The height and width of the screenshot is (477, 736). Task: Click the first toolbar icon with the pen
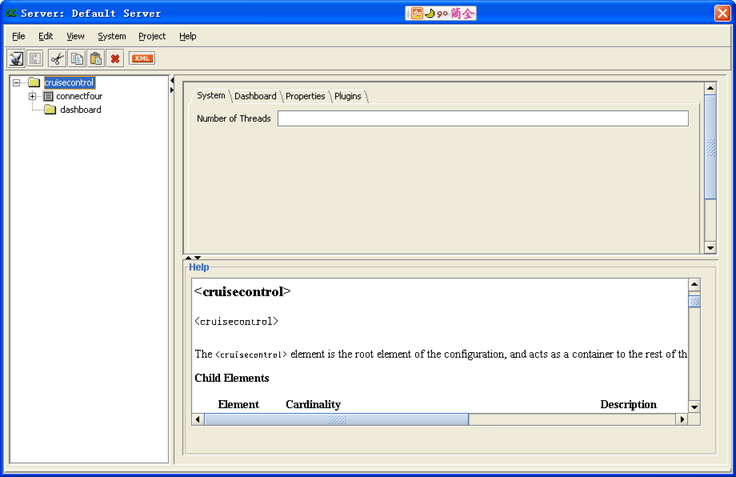click(16, 59)
